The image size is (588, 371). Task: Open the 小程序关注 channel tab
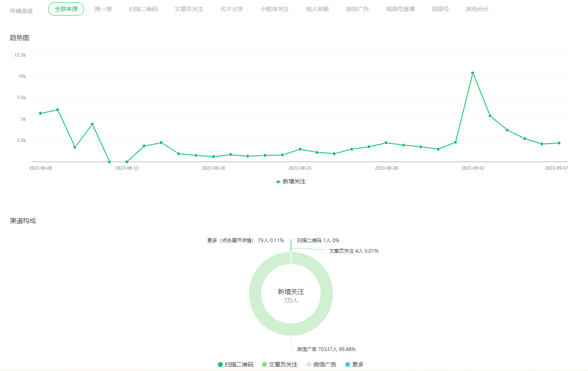(275, 9)
